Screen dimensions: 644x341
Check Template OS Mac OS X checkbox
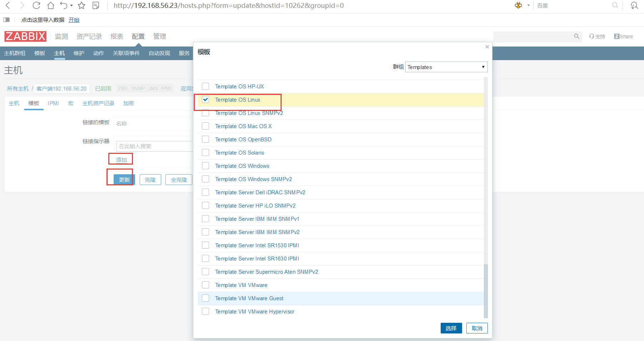(205, 126)
